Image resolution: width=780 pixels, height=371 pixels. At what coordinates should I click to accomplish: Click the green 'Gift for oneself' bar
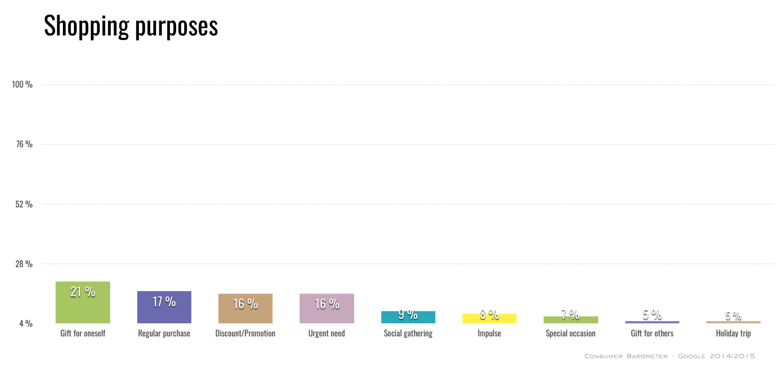pyautogui.click(x=83, y=302)
